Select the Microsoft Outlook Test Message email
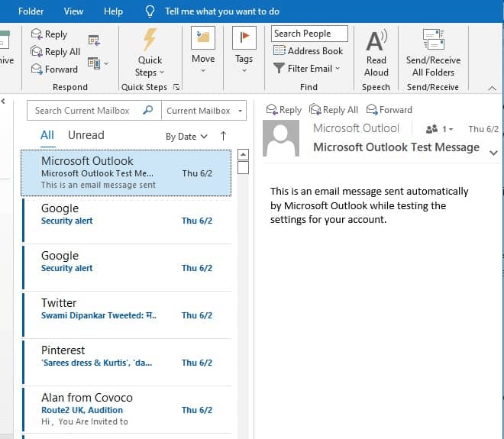Viewport: 504px width, 439px height. (x=126, y=173)
